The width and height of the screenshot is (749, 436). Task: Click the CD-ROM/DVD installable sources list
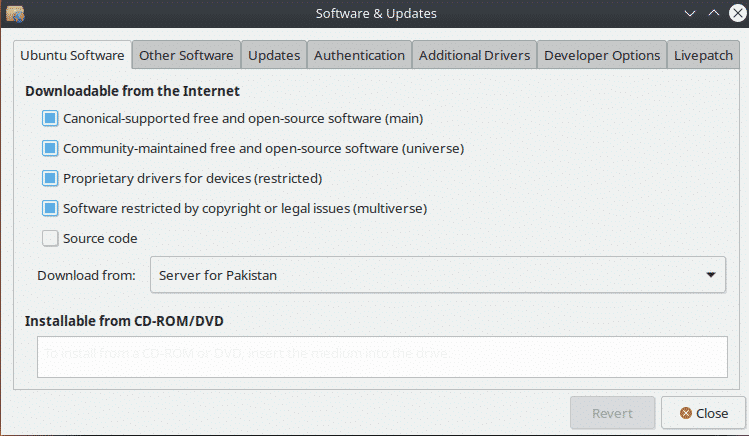tap(382, 357)
